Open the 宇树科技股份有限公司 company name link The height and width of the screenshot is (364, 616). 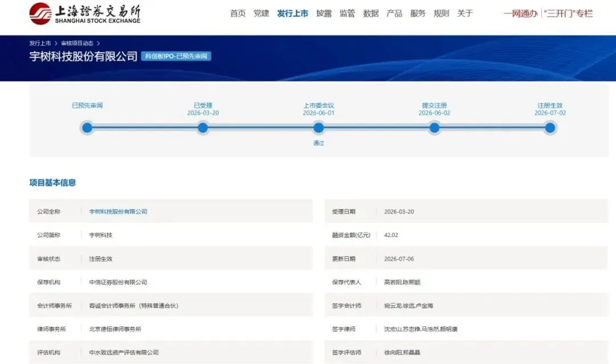(118, 211)
